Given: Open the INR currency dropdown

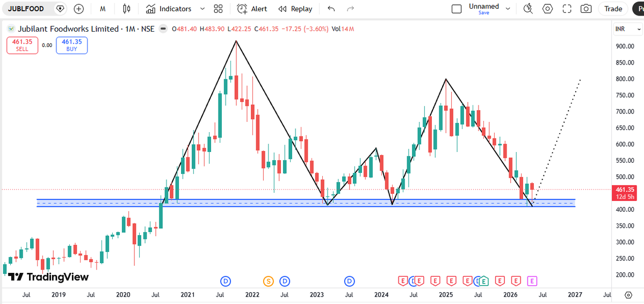Looking at the screenshot, I should [627, 29].
